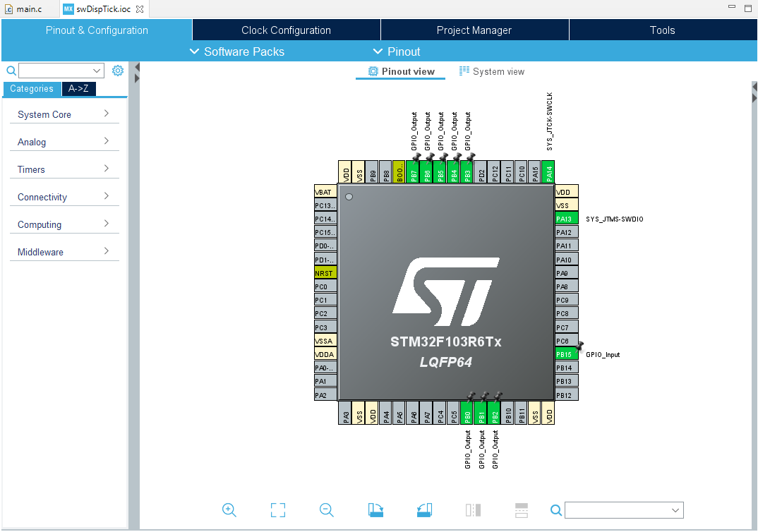758x532 pixels.
Task: Expand the Timers category
Action: tap(64, 169)
